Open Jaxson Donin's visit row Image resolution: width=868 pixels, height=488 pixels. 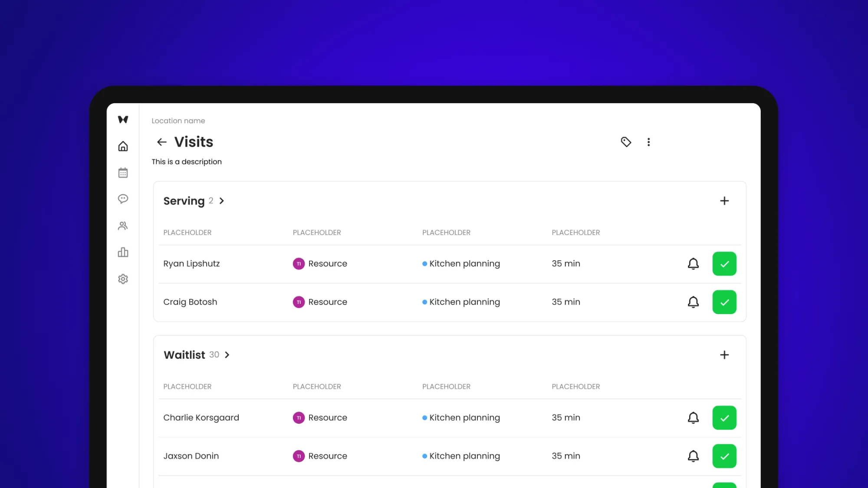point(191,456)
